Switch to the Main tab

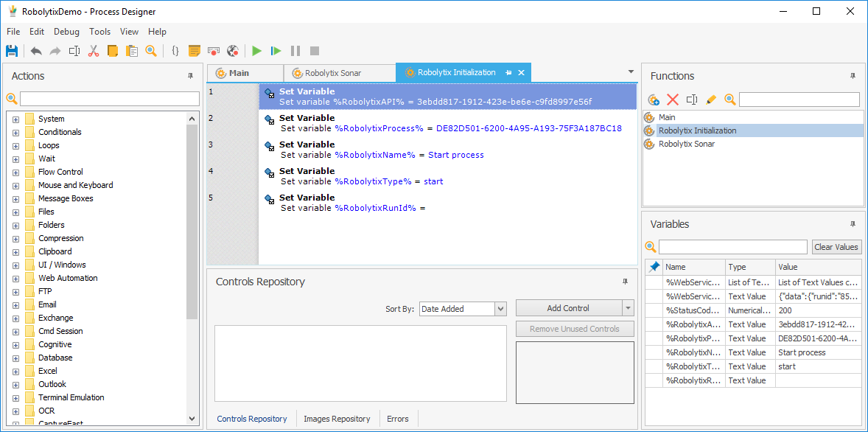point(245,72)
